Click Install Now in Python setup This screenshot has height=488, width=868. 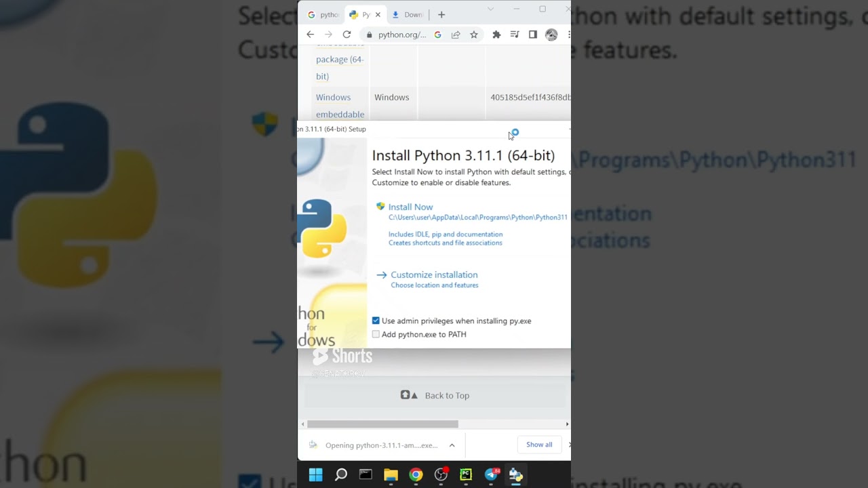[410, 207]
